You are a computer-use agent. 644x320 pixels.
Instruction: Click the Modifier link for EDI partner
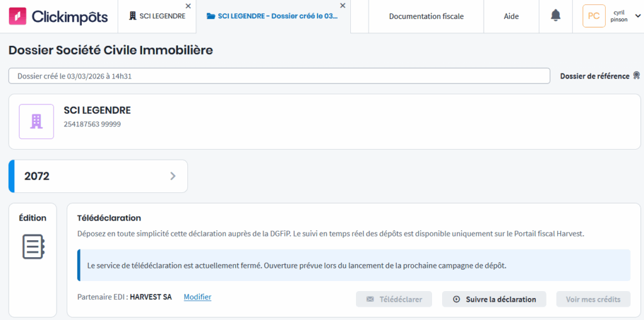[197, 297]
